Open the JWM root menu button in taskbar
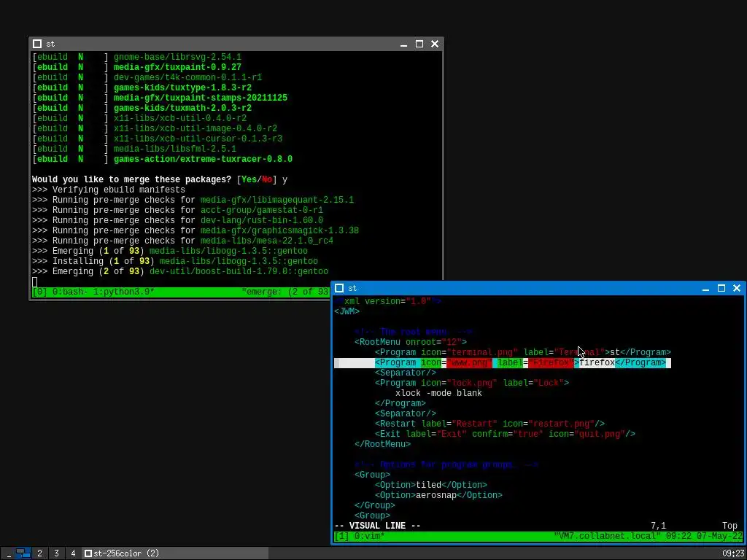 (x=8, y=553)
